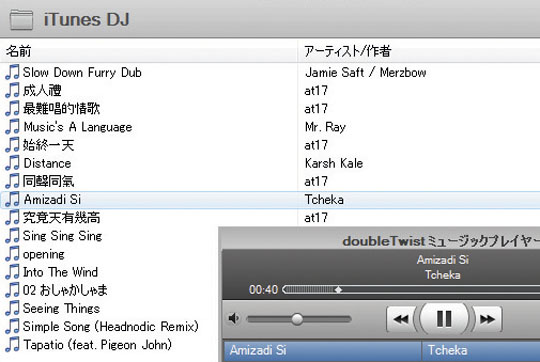Skip to the previous track
This screenshot has height=362, width=540.
401,319
